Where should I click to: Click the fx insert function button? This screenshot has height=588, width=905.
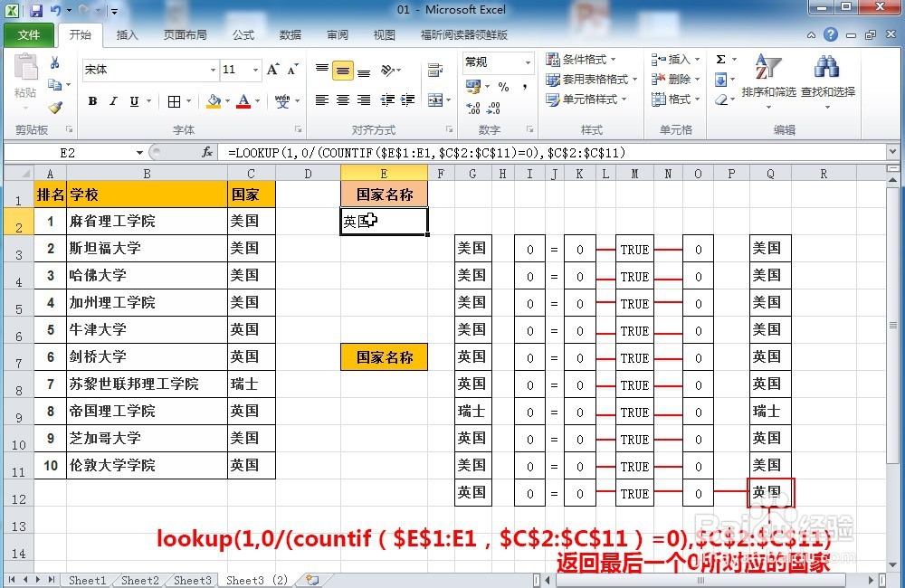(x=207, y=152)
